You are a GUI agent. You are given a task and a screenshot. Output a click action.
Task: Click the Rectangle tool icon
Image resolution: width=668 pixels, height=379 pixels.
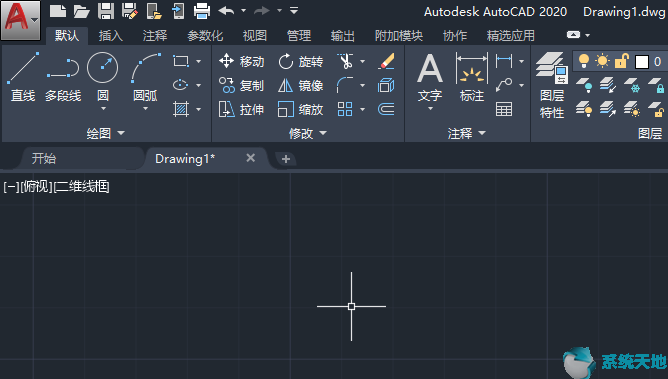pyautogui.click(x=181, y=61)
